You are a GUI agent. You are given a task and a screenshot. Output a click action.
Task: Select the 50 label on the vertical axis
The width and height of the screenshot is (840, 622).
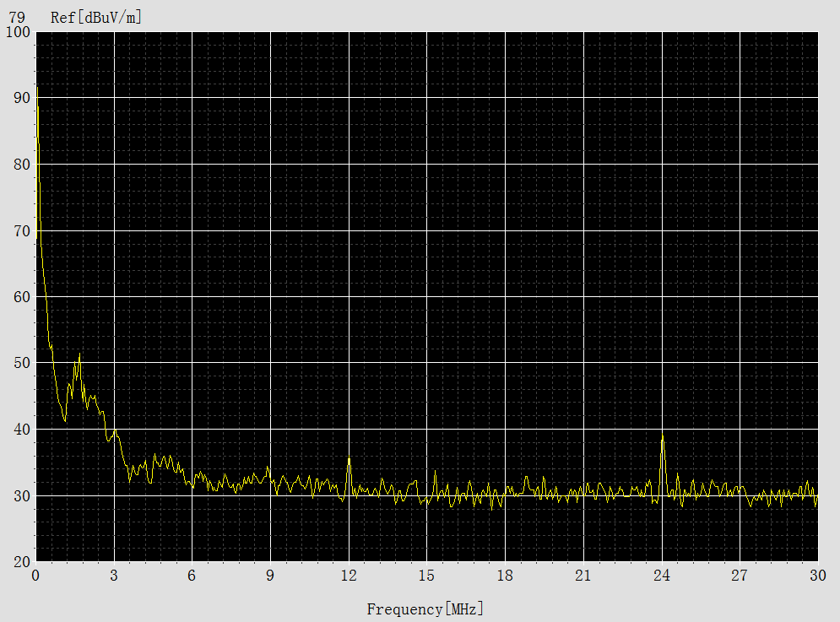coord(22,363)
